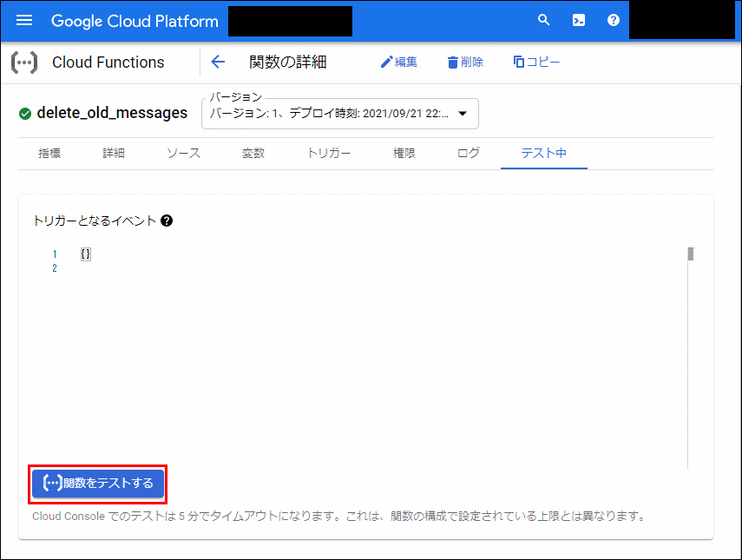Open the help question mark icon
Viewport: 742px width, 560px height.
(x=614, y=20)
